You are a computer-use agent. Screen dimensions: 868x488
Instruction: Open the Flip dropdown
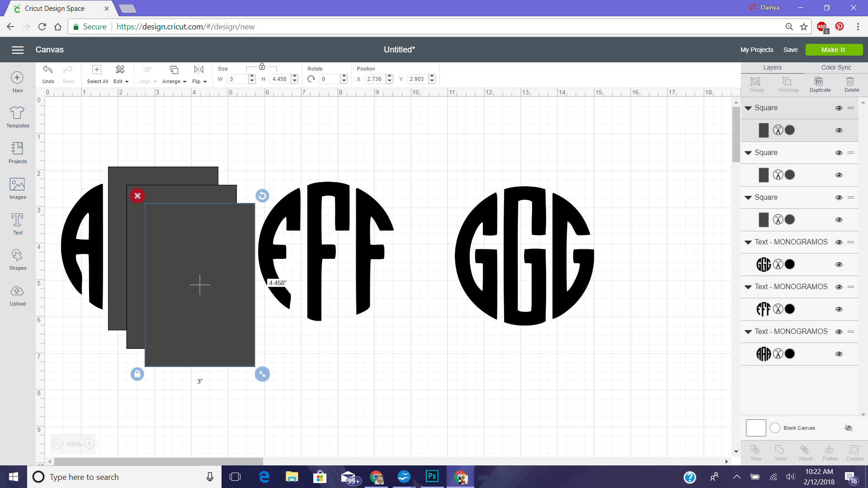pos(199,74)
